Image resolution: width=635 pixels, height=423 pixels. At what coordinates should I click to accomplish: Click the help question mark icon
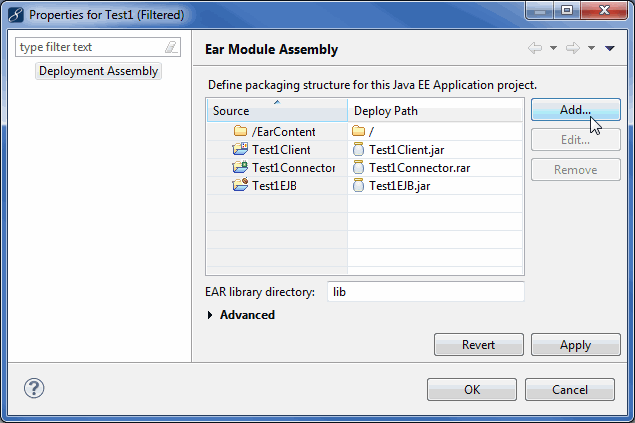click(x=32, y=389)
